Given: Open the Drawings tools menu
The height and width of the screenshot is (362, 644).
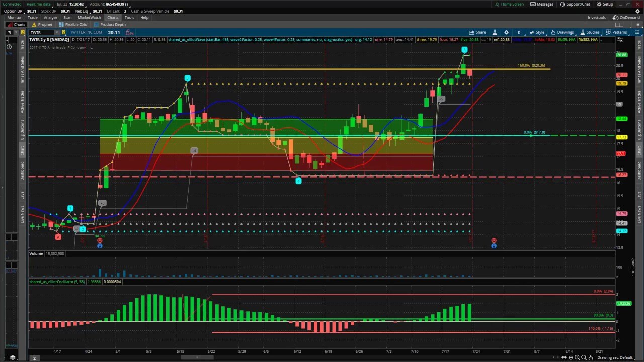Looking at the screenshot, I should pyautogui.click(x=562, y=32).
